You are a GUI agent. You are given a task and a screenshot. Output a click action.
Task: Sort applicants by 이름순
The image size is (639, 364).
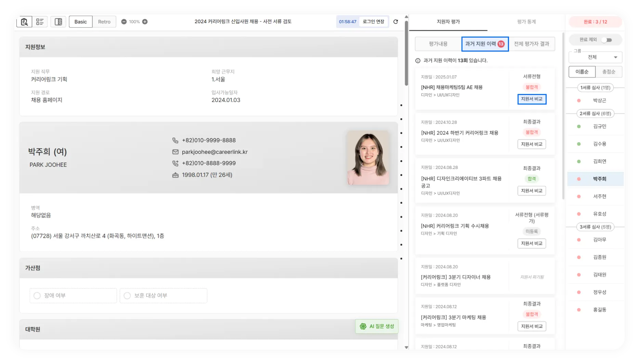tap(582, 72)
